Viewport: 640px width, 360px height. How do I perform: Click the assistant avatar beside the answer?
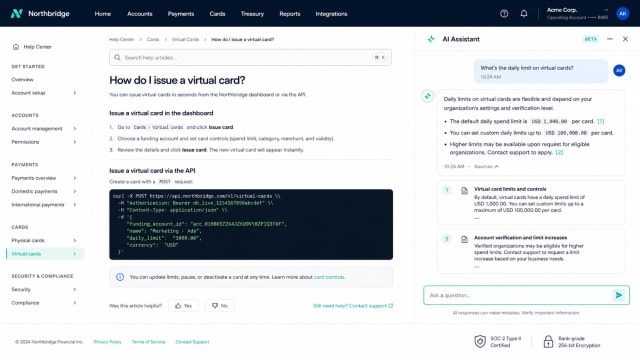coord(428,96)
